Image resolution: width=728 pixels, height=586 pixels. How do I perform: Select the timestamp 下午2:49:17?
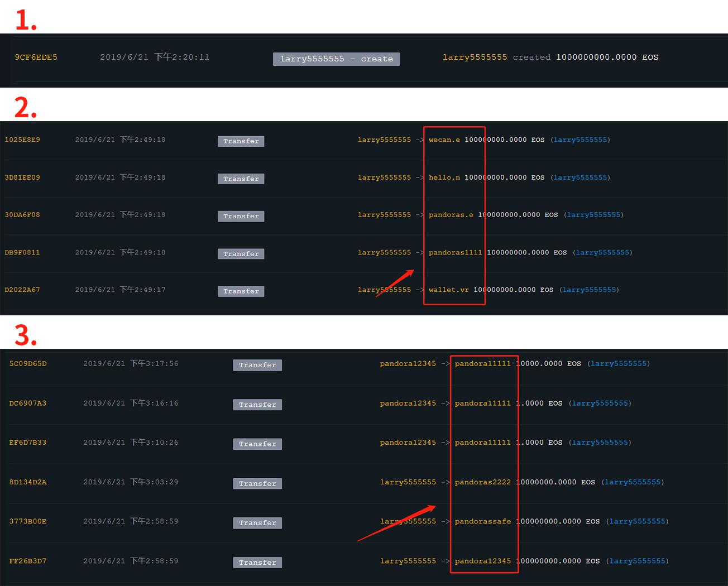(x=143, y=290)
